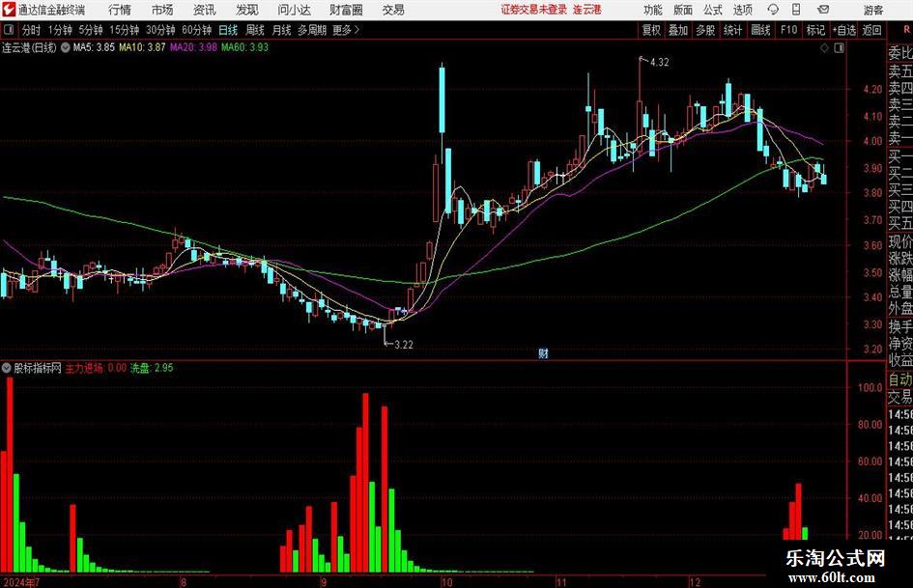Click 证券交易未登录 login link
The width and height of the screenshot is (913, 588).
(533, 10)
